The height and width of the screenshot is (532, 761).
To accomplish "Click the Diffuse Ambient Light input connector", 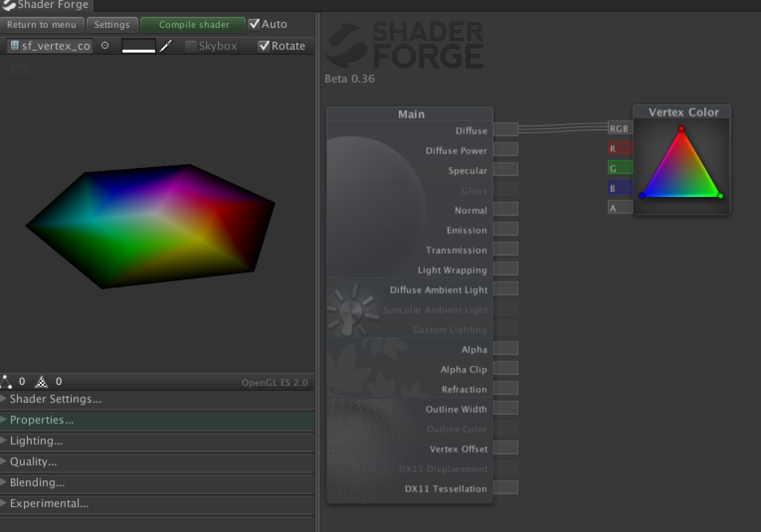I will (506, 288).
